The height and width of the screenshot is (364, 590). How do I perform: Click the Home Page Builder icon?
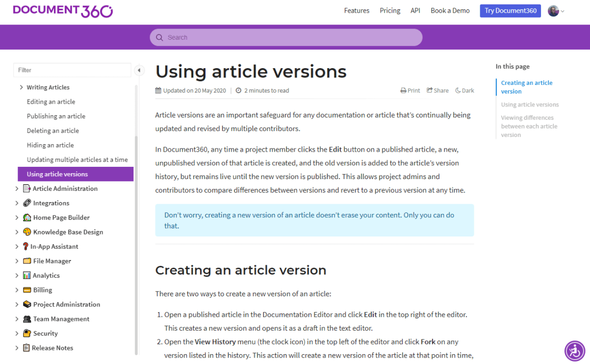27,217
